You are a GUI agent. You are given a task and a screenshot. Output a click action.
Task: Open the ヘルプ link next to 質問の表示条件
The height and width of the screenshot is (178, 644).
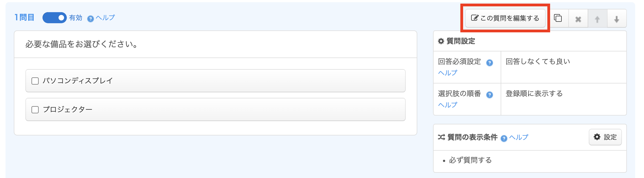(x=519, y=137)
